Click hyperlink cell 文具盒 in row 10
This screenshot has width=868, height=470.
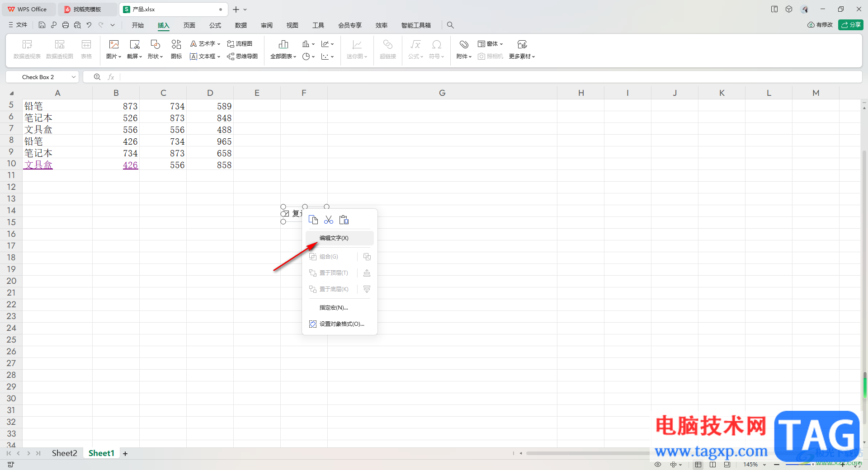click(38, 165)
